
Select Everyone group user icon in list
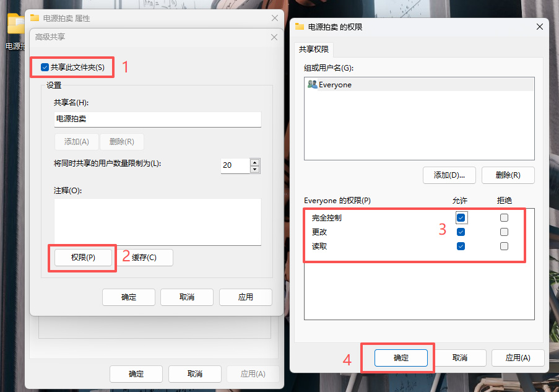pos(312,85)
